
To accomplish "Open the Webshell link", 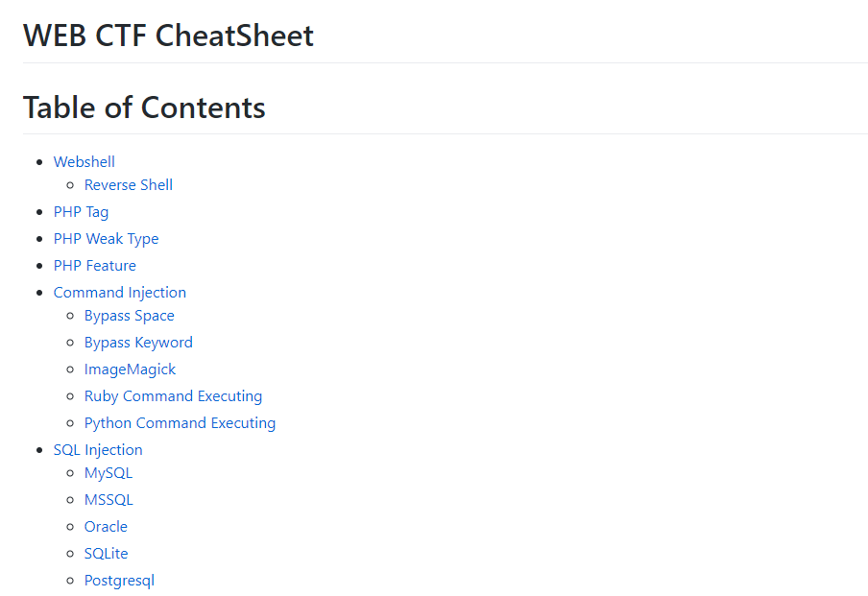I will [x=84, y=162].
